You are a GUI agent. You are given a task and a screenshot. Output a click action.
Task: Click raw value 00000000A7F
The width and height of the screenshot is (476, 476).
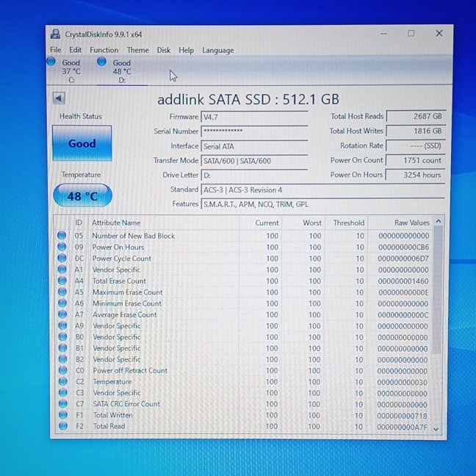coord(402,427)
